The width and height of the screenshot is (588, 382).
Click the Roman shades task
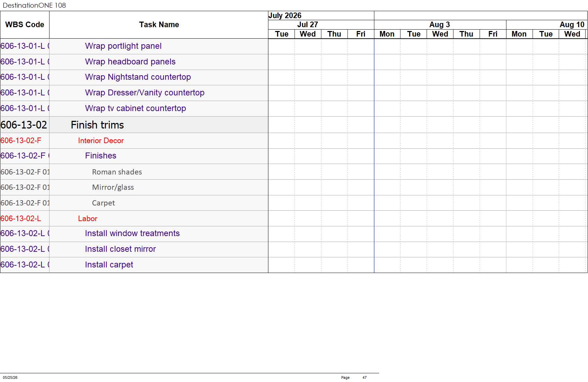(117, 172)
